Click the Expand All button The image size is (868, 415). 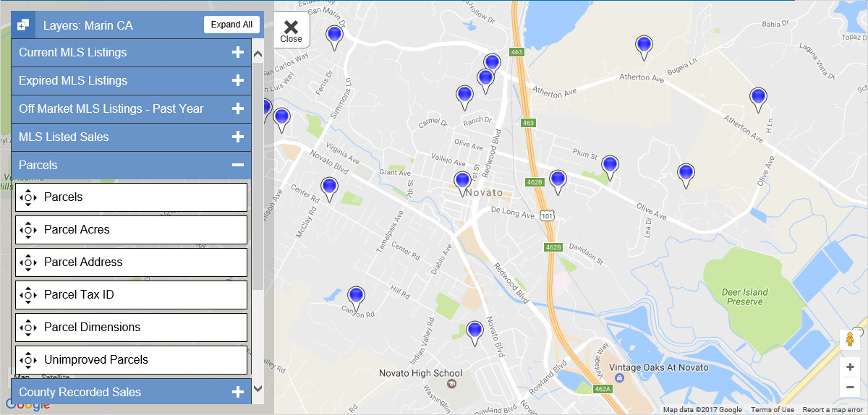coord(231,25)
